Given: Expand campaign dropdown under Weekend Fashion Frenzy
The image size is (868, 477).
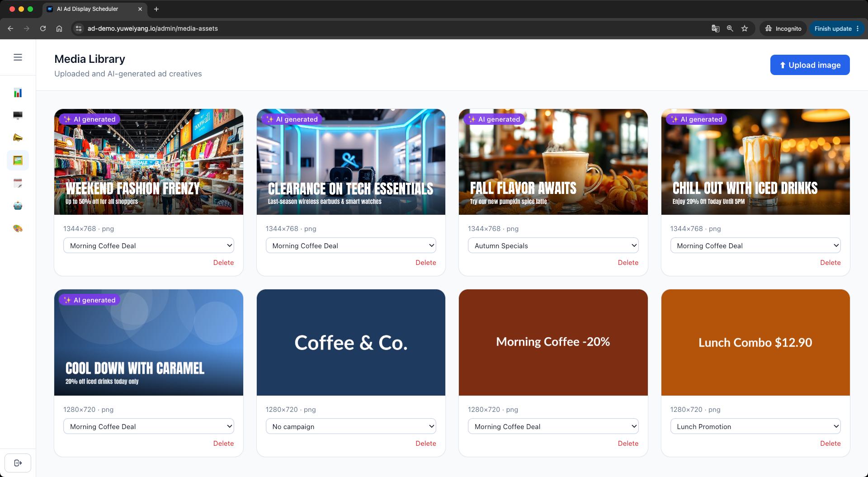Looking at the screenshot, I should pos(149,246).
